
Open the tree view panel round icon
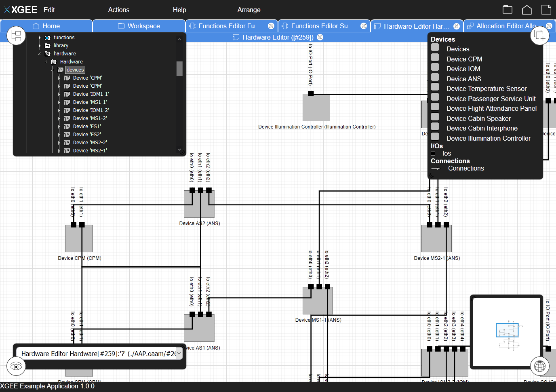(x=16, y=36)
